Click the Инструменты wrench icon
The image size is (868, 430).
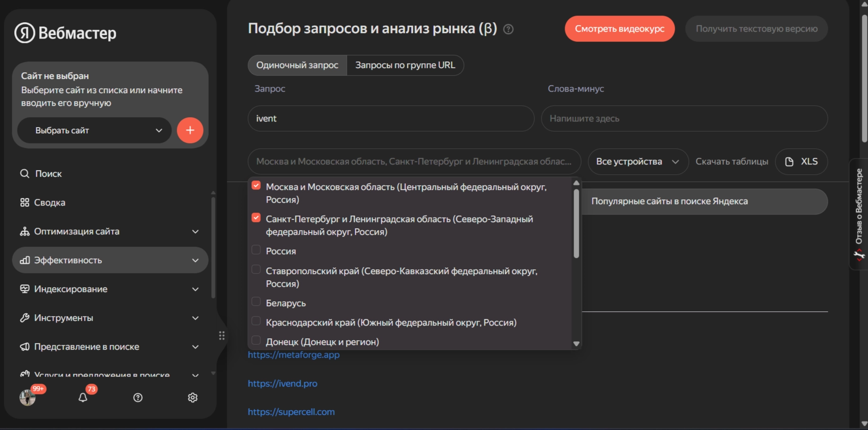(x=25, y=318)
